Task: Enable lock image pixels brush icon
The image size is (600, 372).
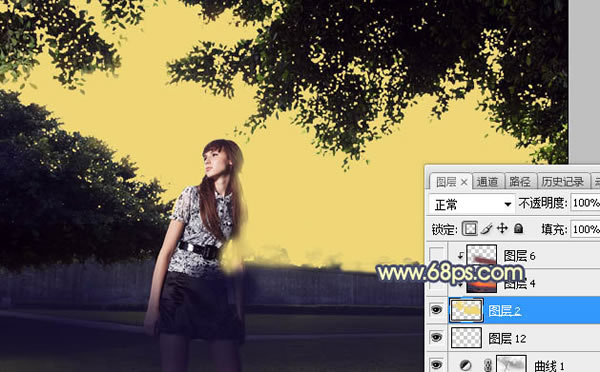Action: click(486, 229)
